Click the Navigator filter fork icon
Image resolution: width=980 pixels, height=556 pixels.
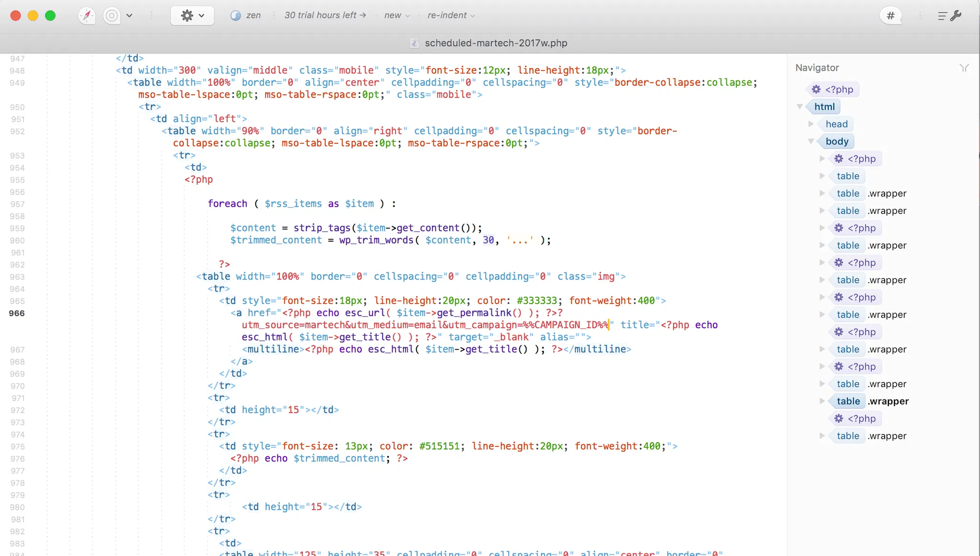point(964,68)
